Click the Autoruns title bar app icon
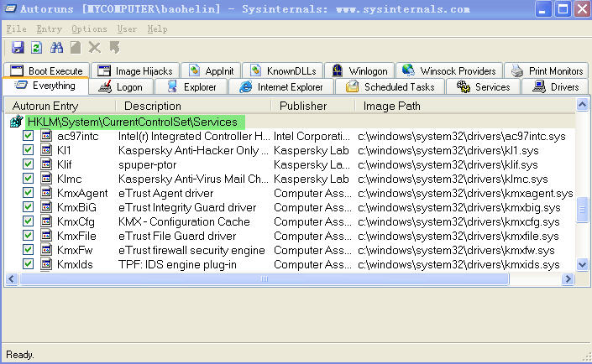Screen dimensions: 592x364 (x=10, y=8)
